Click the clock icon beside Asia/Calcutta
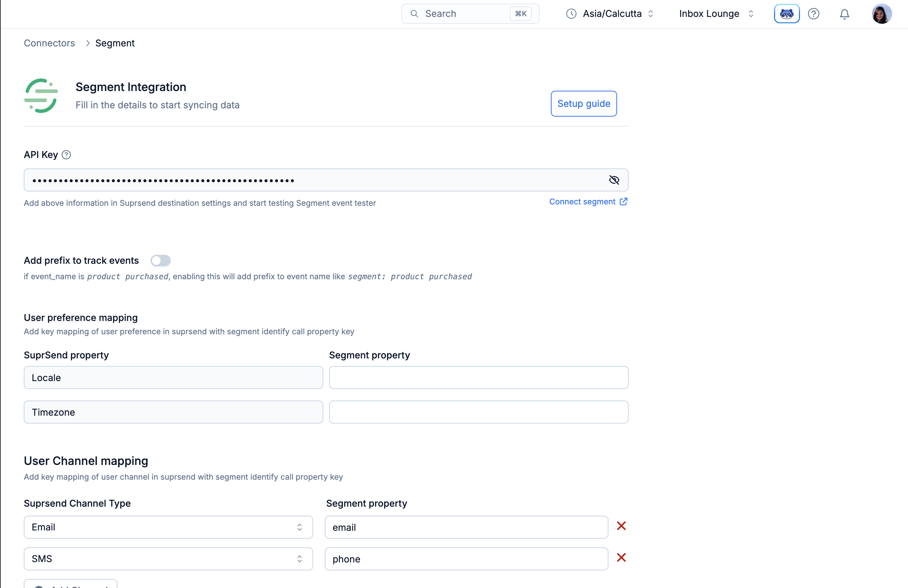The image size is (908, 588). pyautogui.click(x=571, y=14)
